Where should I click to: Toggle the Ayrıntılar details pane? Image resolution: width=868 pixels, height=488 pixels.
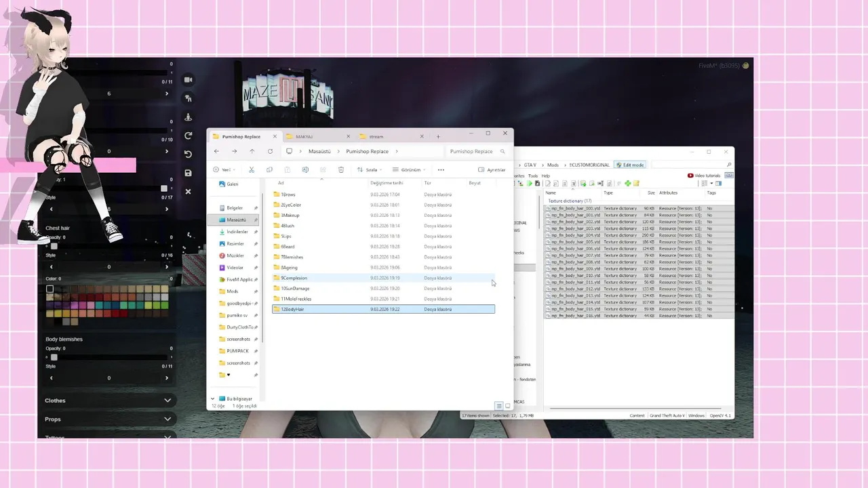[x=492, y=169]
